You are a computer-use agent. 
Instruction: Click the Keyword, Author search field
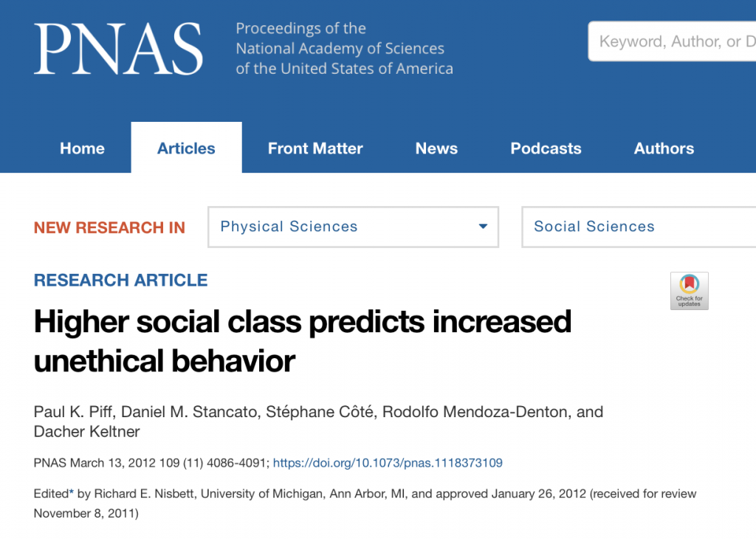tap(672, 41)
